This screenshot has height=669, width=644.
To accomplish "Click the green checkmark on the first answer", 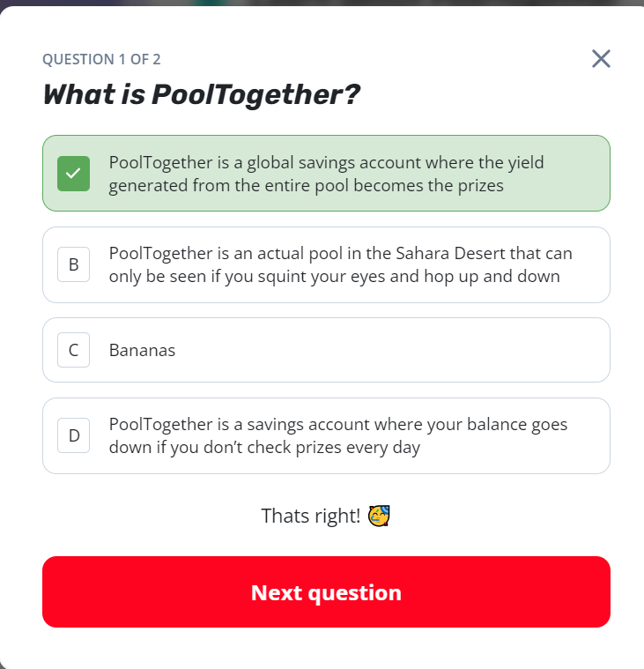I will click(73, 174).
